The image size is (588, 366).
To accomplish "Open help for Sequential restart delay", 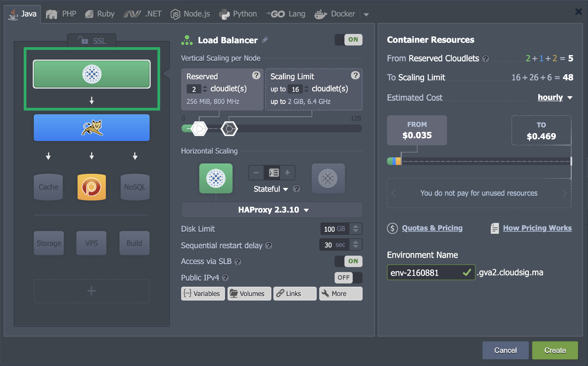I will click(x=269, y=246).
